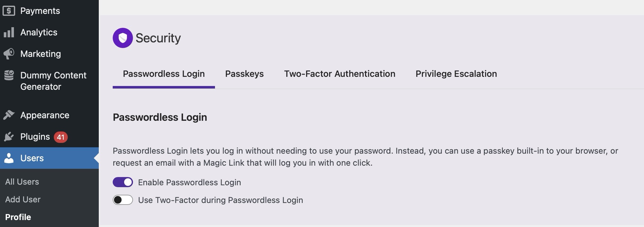Click the Plugins 41 updates badge
Image resolution: width=644 pixels, height=227 pixels.
pyautogui.click(x=60, y=137)
